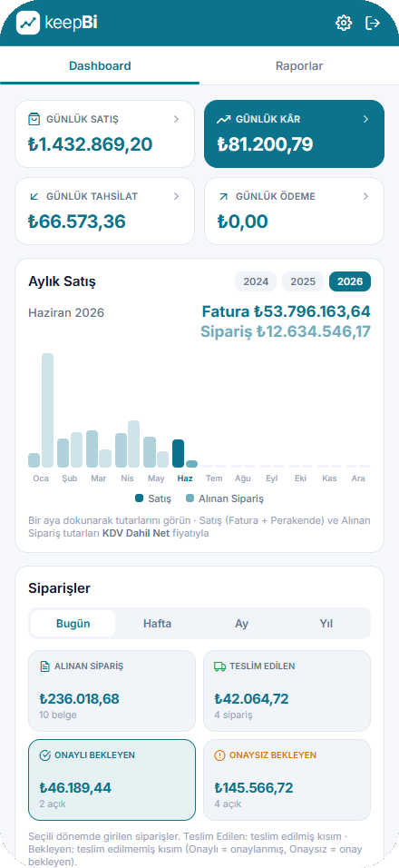Click the ₺81.200,79 daily profit amount
Viewport: 399px width, 868px height.
(266, 144)
